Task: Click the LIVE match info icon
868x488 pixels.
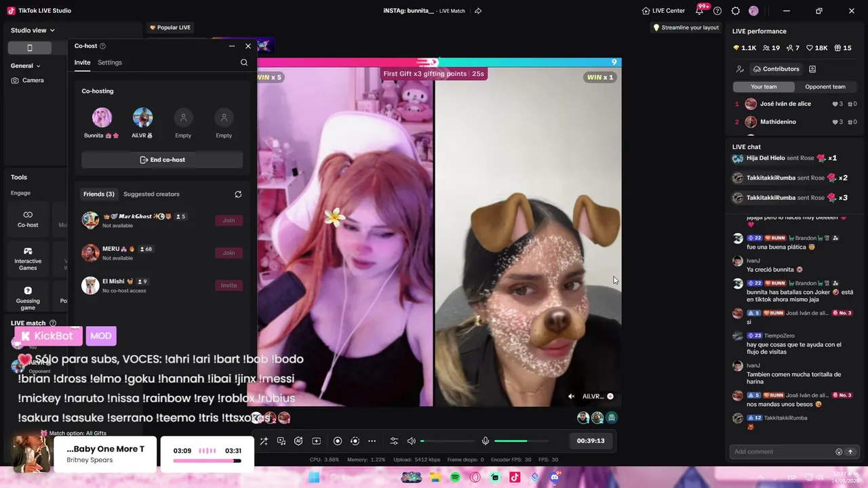Action: 53,323
